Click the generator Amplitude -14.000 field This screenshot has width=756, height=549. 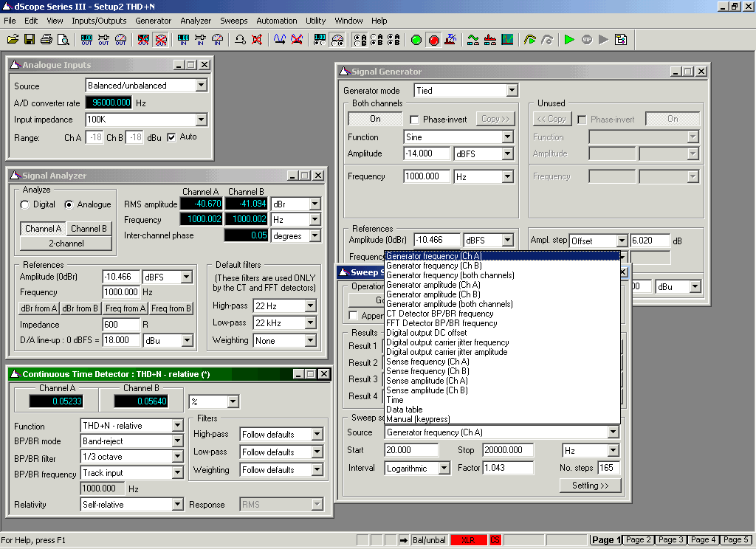(427, 153)
